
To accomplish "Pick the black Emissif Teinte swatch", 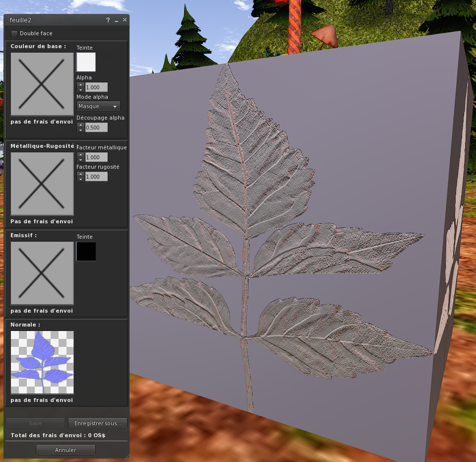I will 86,252.
